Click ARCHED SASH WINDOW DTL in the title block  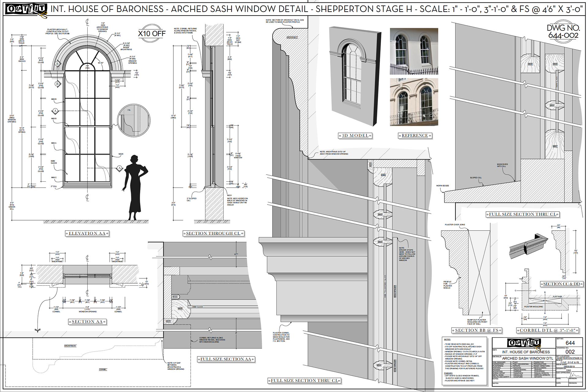tap(528, 358)
